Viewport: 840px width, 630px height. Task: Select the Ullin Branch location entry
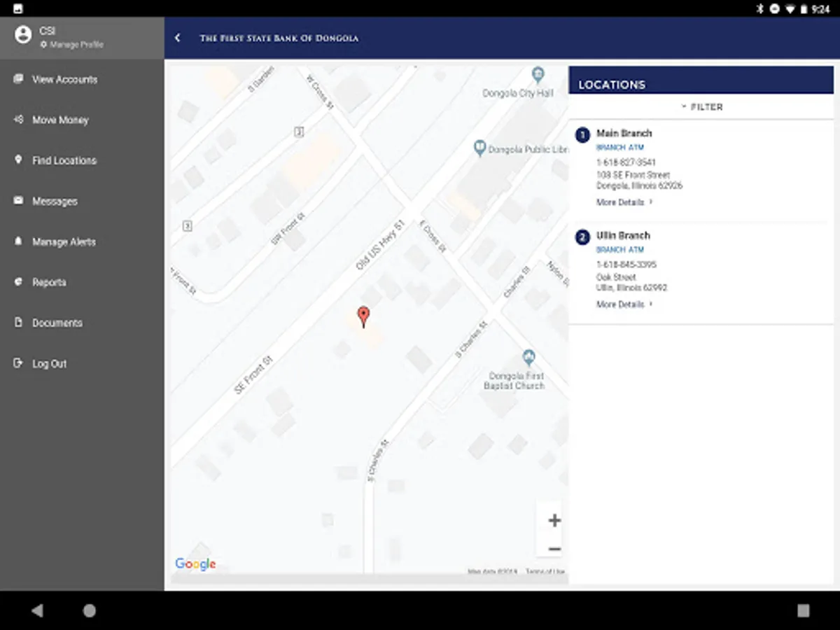pos(622,235)
